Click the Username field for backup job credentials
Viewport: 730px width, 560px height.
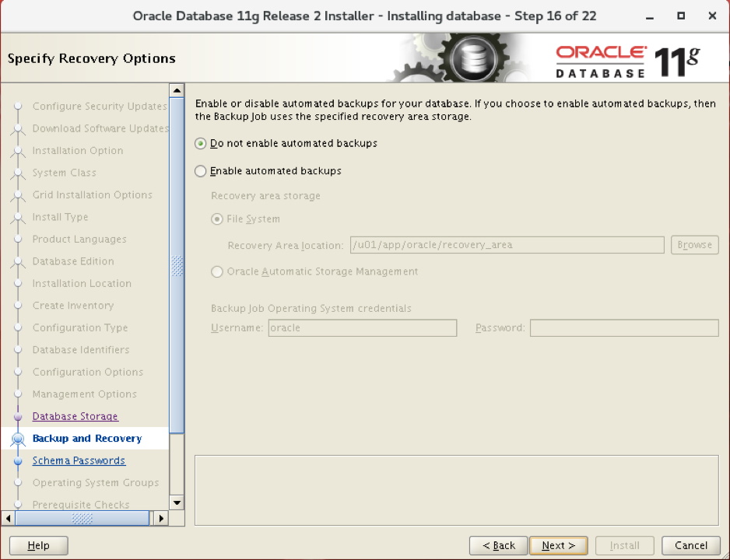(x=362, y=327)
